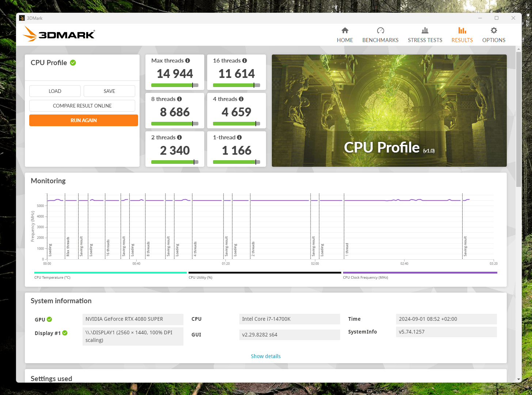This screenshot has width=532, height=395.
Task: Click the CPU Profile preview image
Action: click(x=389, y=110)
